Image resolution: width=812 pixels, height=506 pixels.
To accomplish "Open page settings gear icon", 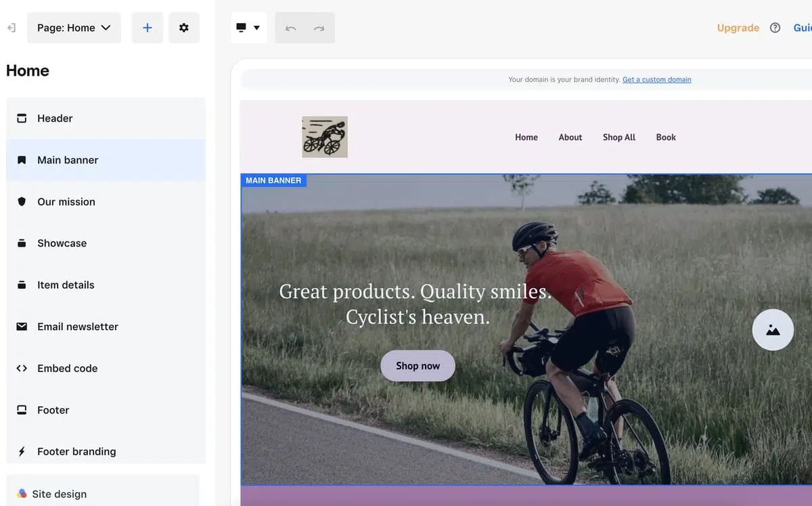I will tap(183, 28).
